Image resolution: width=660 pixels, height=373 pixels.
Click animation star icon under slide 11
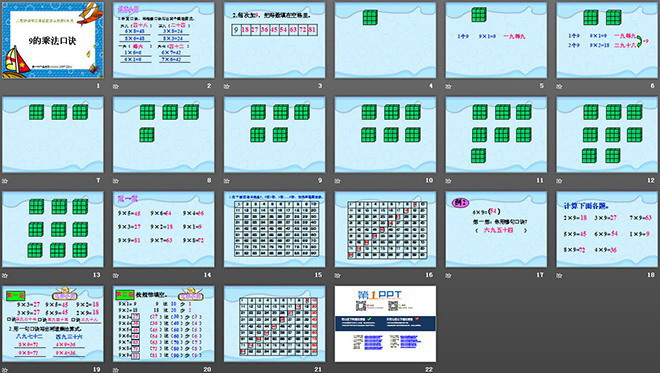[x=448, y=181]
